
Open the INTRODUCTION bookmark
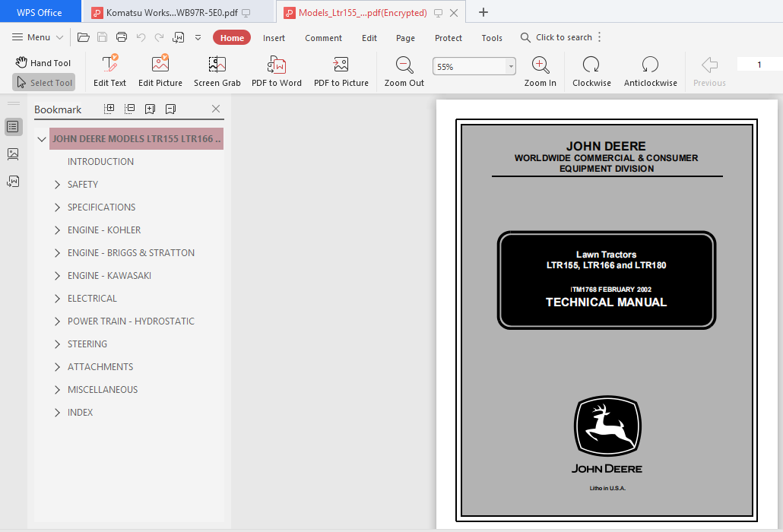[x=101, y=162]
